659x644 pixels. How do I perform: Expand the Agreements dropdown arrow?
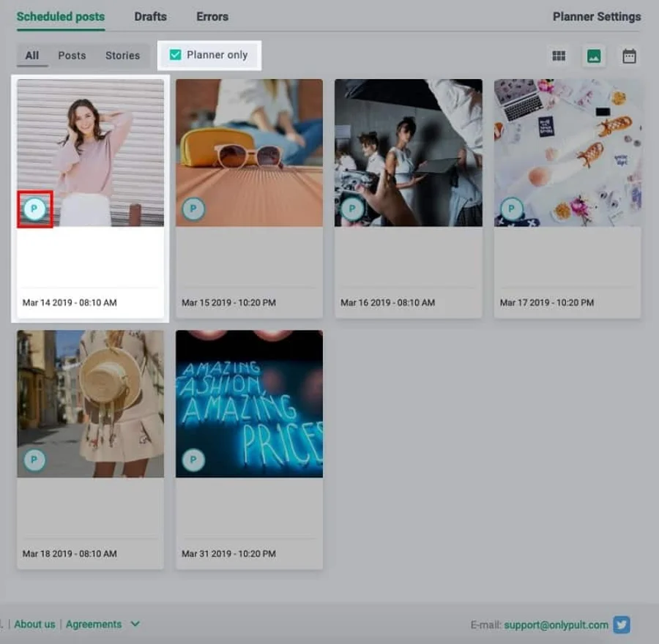(135, 624)
